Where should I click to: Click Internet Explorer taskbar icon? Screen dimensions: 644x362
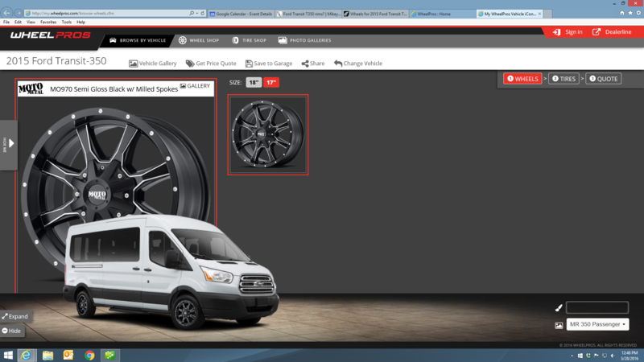pyautogui.click(x=27, y=356)
